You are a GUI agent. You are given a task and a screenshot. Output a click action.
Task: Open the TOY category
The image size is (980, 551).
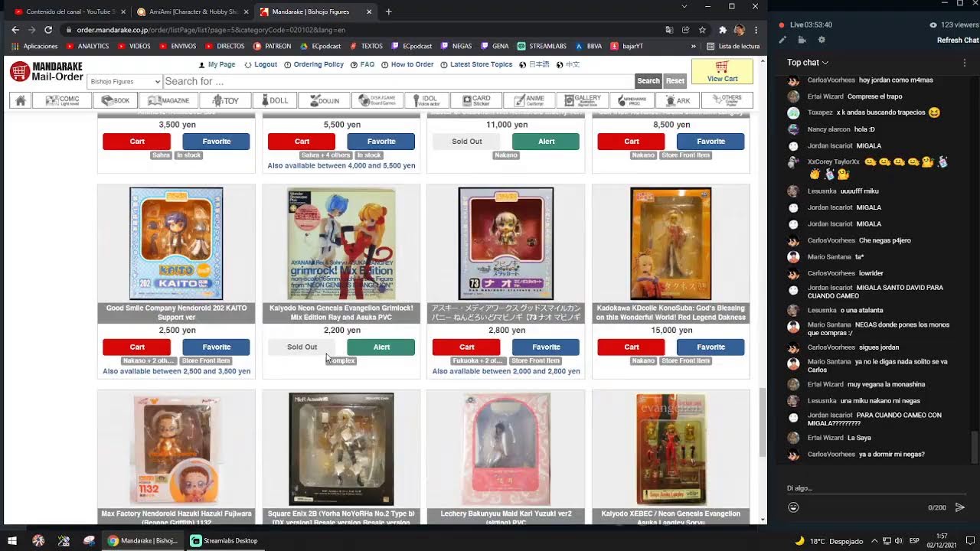(226, 100)
